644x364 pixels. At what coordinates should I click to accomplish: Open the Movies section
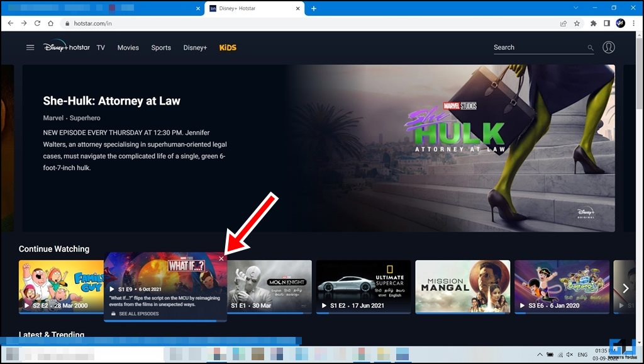(128, 48)
